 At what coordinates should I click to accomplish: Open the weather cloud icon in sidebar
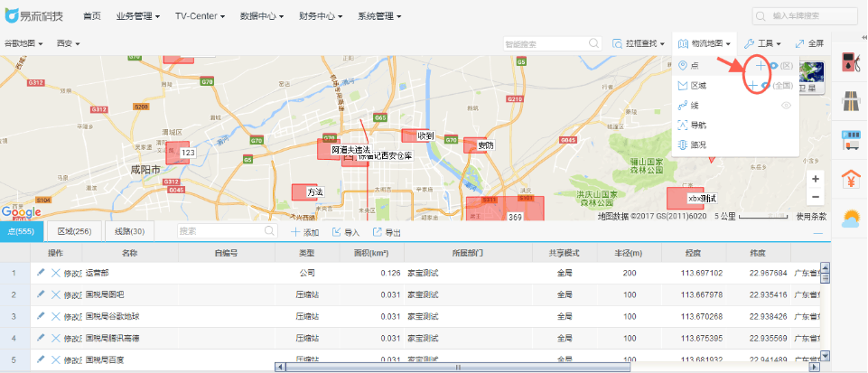point(851,218)
